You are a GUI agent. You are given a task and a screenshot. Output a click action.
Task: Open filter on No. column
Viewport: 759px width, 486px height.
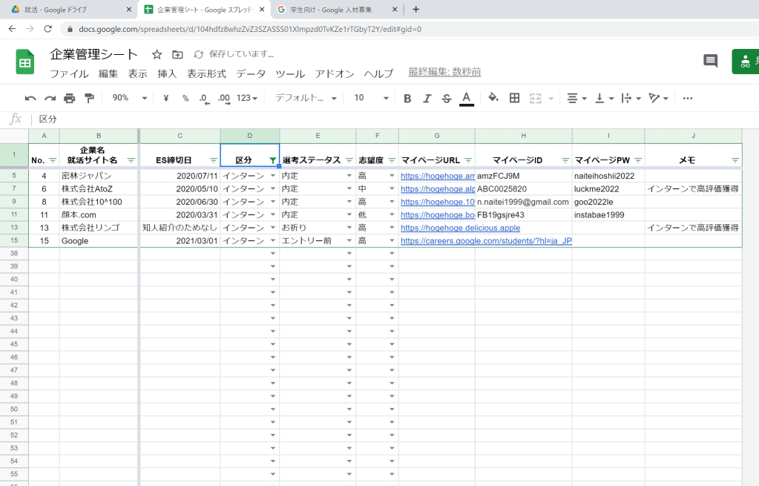53,160
